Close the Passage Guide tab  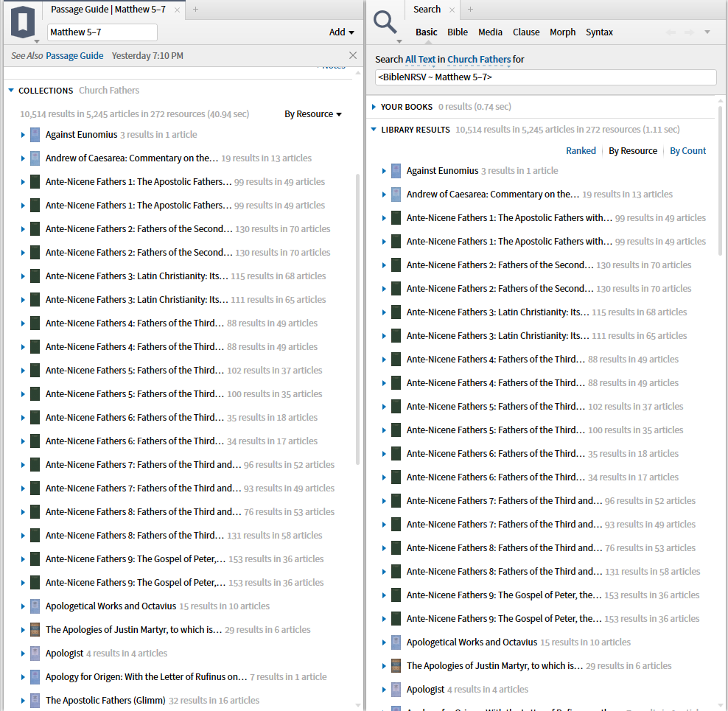tap(177, 10)
